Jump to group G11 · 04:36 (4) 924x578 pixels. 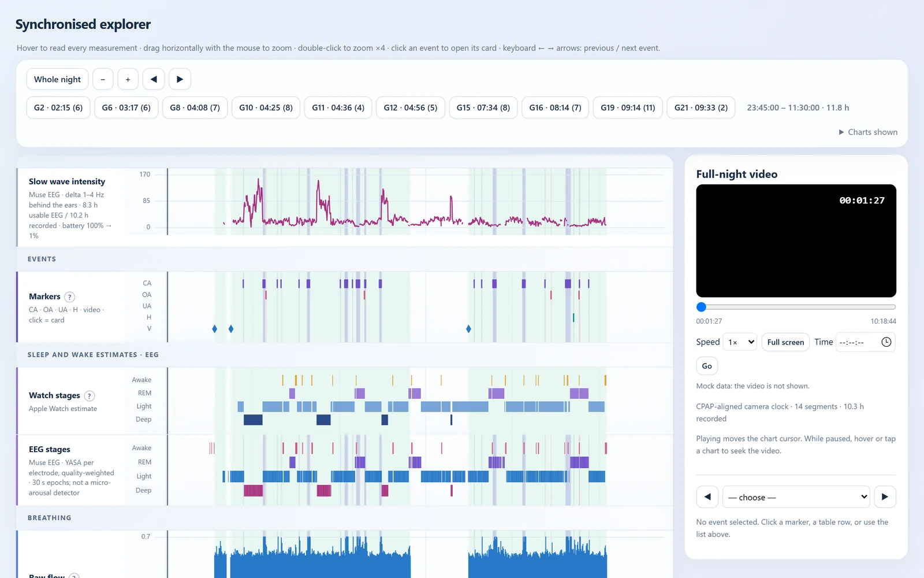pyautogui.click(x=338, y=108)
